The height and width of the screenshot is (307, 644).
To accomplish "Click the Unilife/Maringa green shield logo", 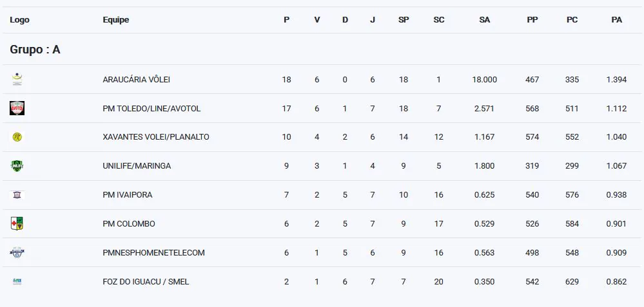I will (17, 166).
